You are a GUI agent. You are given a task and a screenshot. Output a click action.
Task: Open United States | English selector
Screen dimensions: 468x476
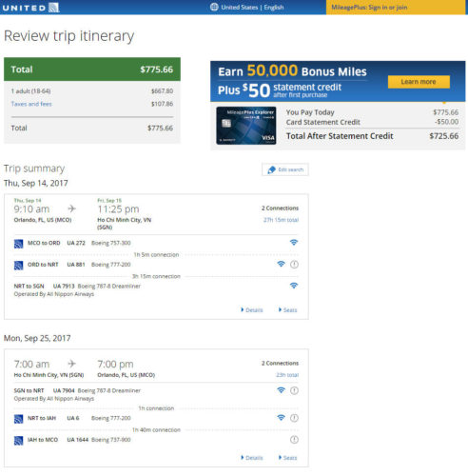pos(252,8)
